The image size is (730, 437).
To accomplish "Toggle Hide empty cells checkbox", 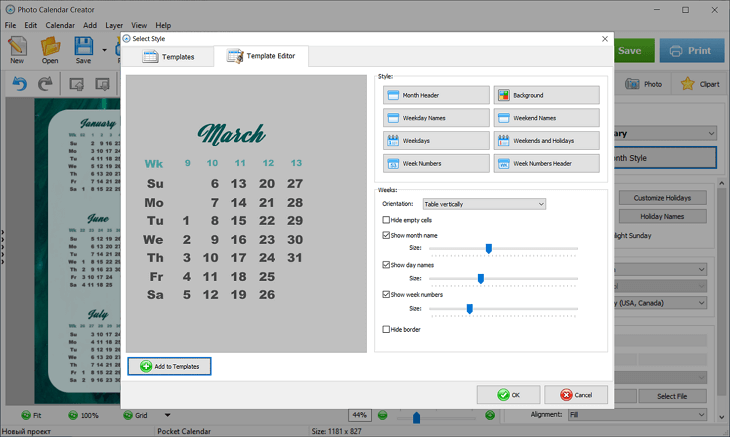I will [x=386, y=220].
